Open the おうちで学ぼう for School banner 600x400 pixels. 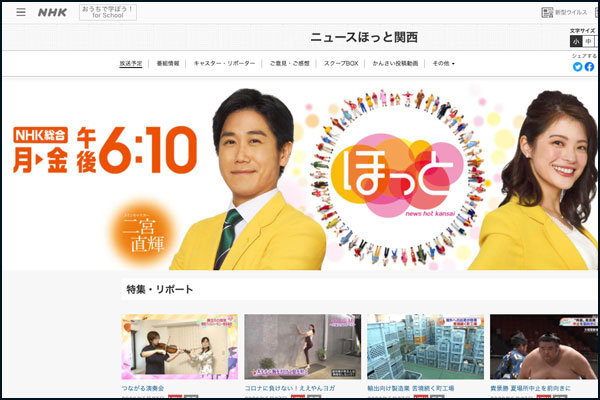(x=107, y=12)
